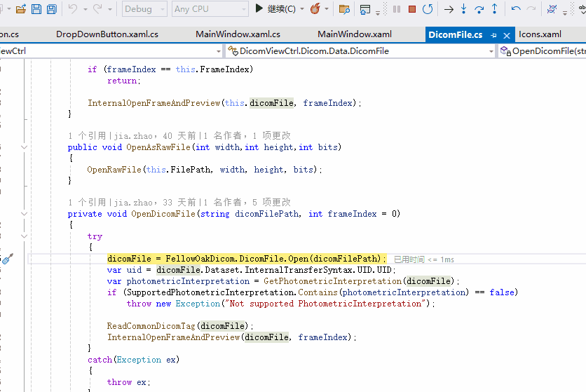The image size is (586, 392).
Task: Select the active DicomFile.cs tab
Action: coord(455,35)
